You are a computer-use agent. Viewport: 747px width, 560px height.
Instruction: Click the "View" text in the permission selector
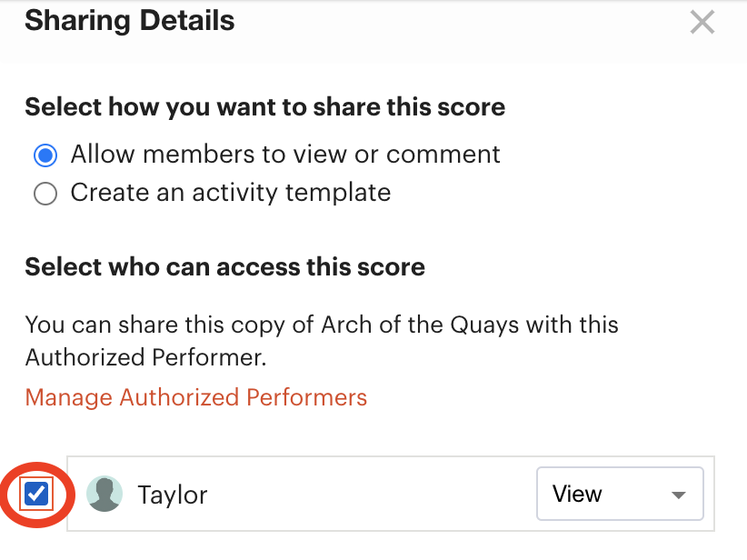[x=577, y=494]
